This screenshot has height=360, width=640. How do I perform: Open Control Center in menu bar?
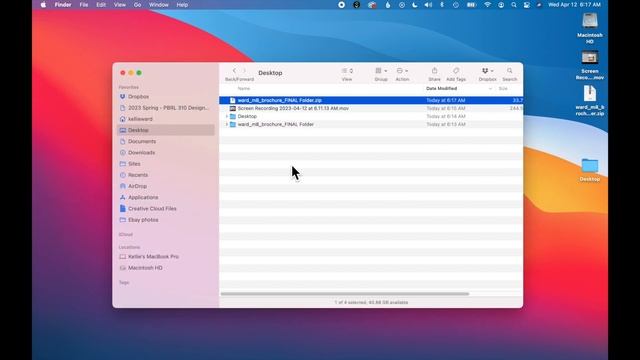click(527, 5)
